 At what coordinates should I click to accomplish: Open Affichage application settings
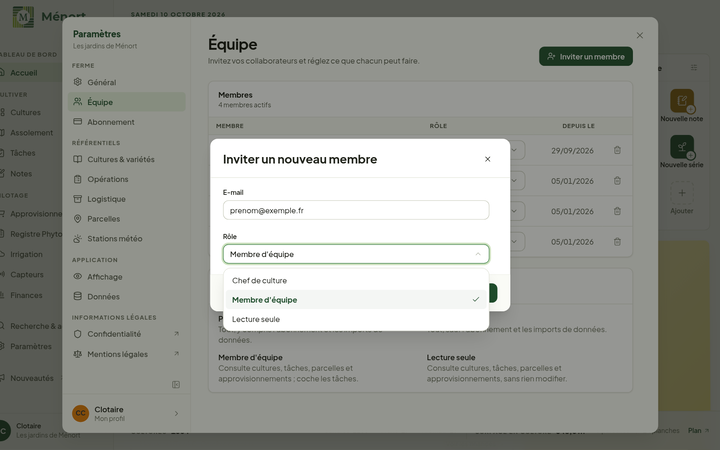(x=127, y=276)
